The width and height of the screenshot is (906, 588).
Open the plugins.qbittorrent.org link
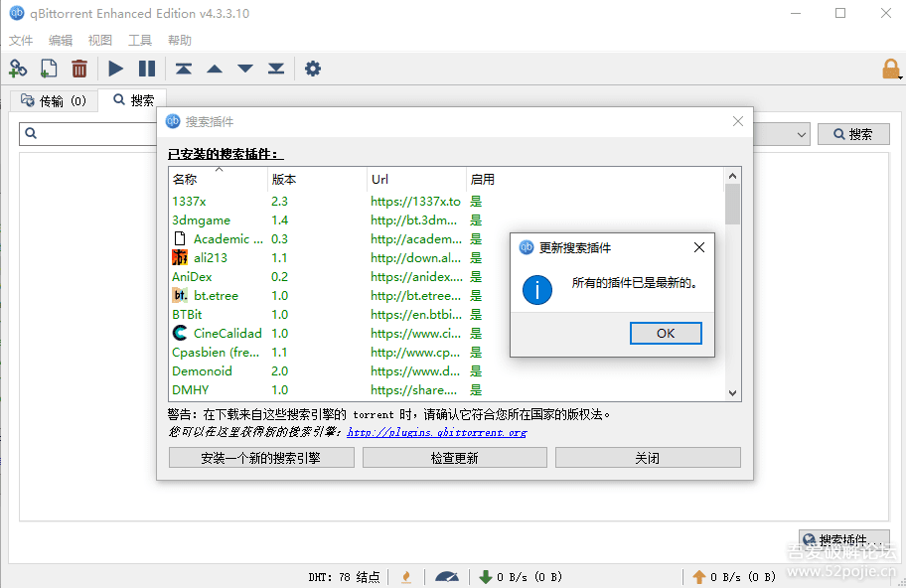coord(437,432)
